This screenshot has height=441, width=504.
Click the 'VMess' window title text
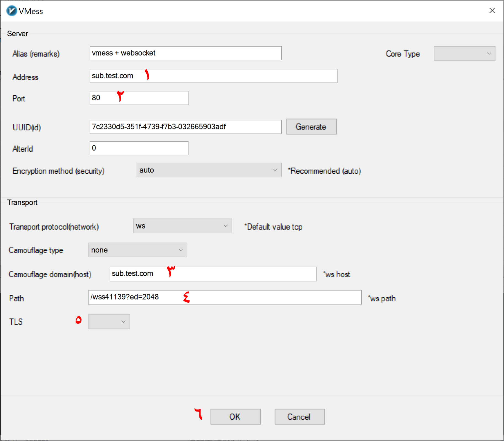(x=31, y=11)
